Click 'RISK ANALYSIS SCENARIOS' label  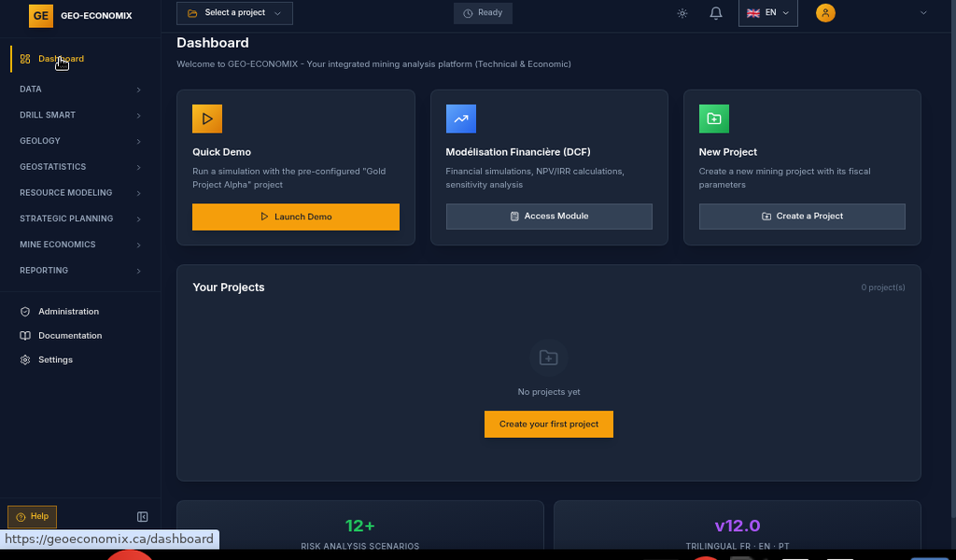[x=359, y=546]
